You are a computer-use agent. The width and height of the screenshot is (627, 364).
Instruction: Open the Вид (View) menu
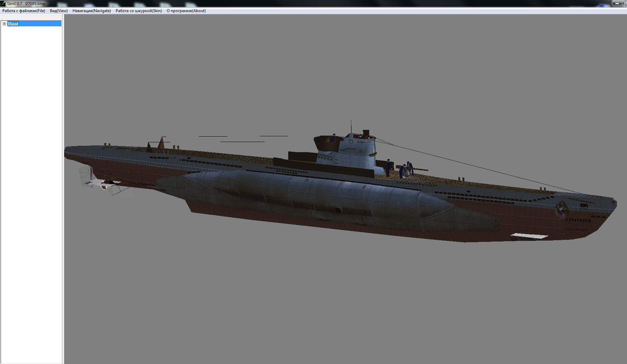click(59, 11)
